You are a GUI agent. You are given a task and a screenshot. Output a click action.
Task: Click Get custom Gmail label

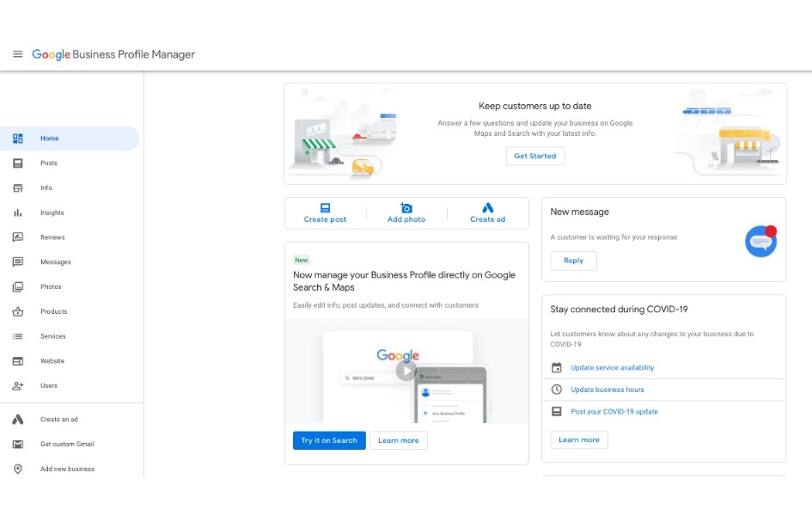[67, 444]
